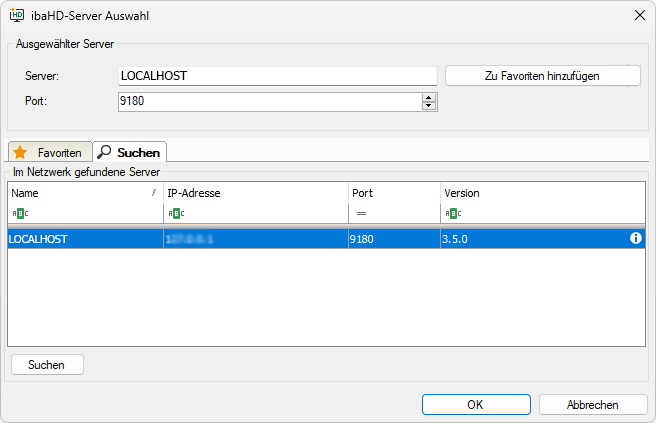Click the info icon on LOCALHOST row

tap(636, 238)
